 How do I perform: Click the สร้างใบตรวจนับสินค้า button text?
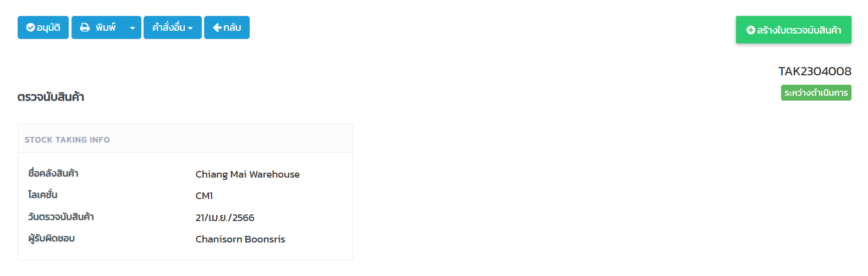click(x=799, y=30)
